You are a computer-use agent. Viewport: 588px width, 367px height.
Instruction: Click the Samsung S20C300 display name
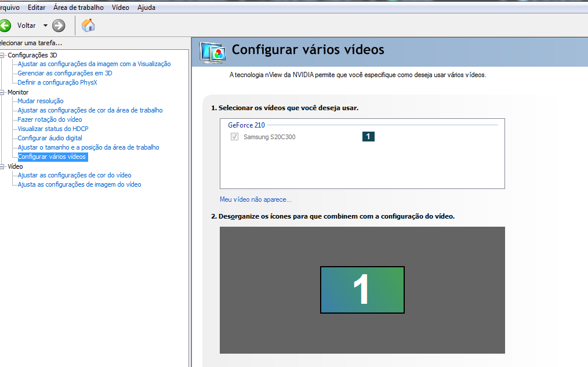pyautogui.click(x=269, y=137)
